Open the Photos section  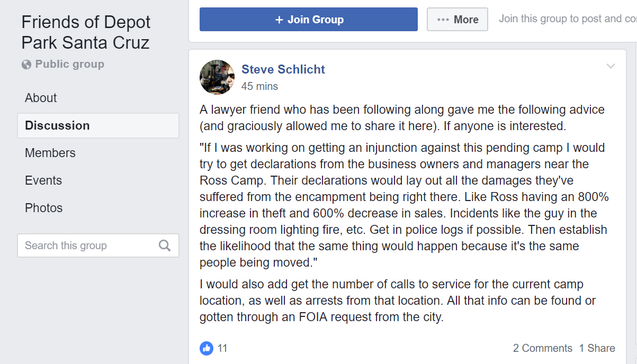pos(44,208)
